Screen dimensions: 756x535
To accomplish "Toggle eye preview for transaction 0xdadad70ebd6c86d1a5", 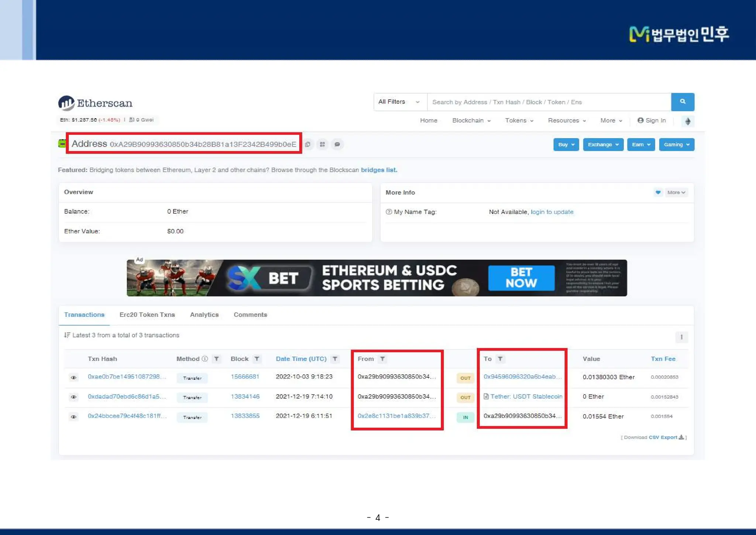I will 73,397.
